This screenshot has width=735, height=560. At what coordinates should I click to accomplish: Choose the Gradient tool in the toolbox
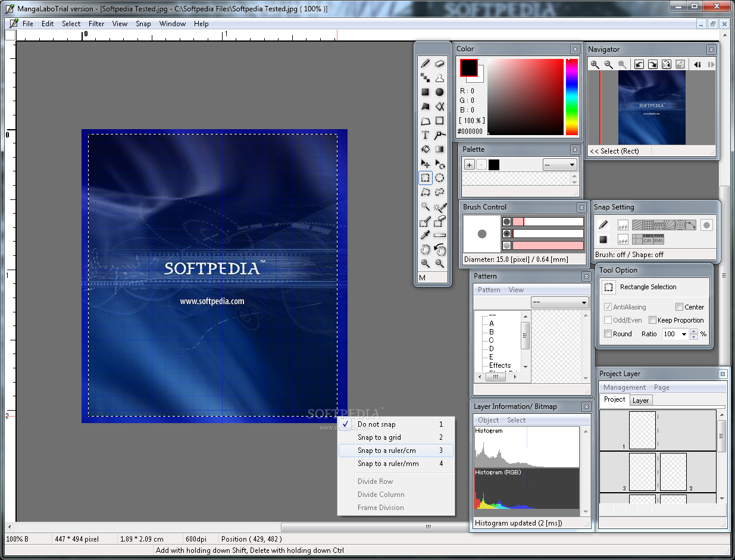tap(440, 149)
